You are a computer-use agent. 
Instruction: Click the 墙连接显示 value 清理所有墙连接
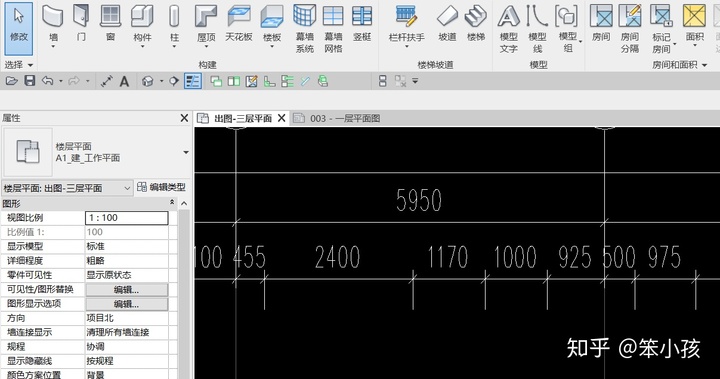tap(118, 332)
